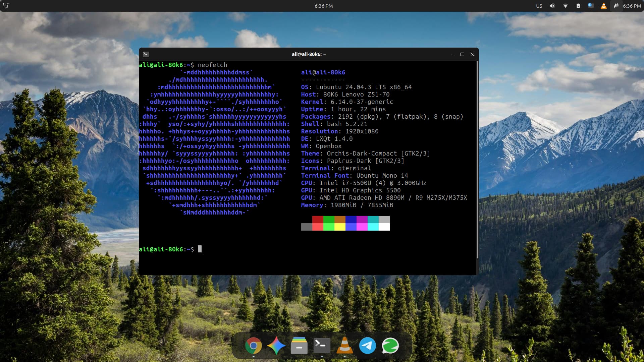Switch the US keyboard layout indicator

pyautogui.click(x=539, y=6)
